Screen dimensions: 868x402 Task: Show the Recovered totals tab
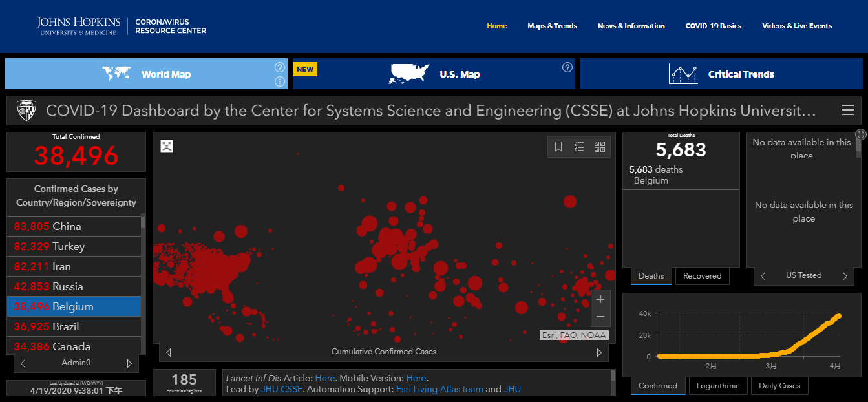coord(702,276)
